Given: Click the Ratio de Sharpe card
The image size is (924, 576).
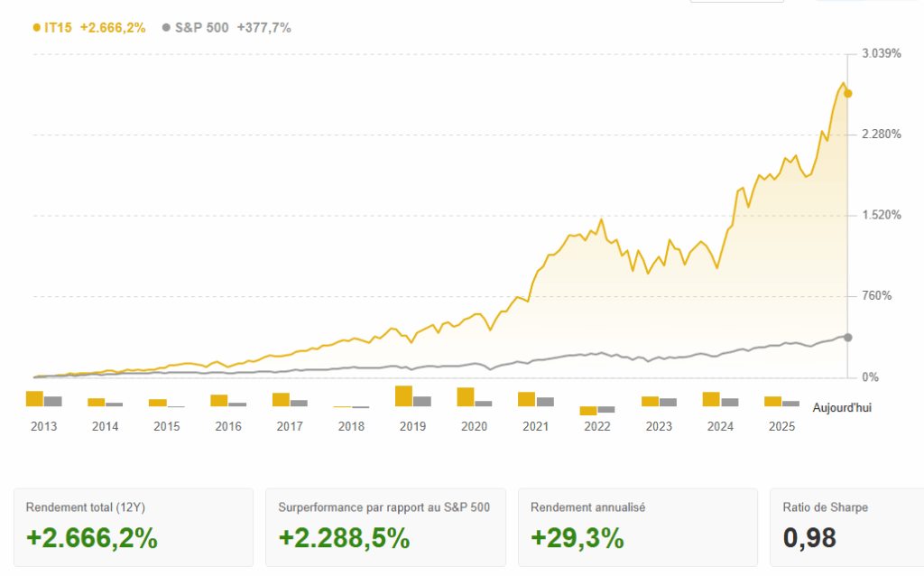Looking at the screenshot, I should click(x=846, y=527).
